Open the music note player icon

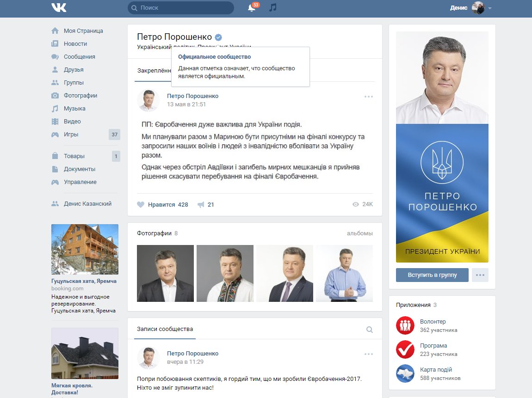tap(273, 7)
